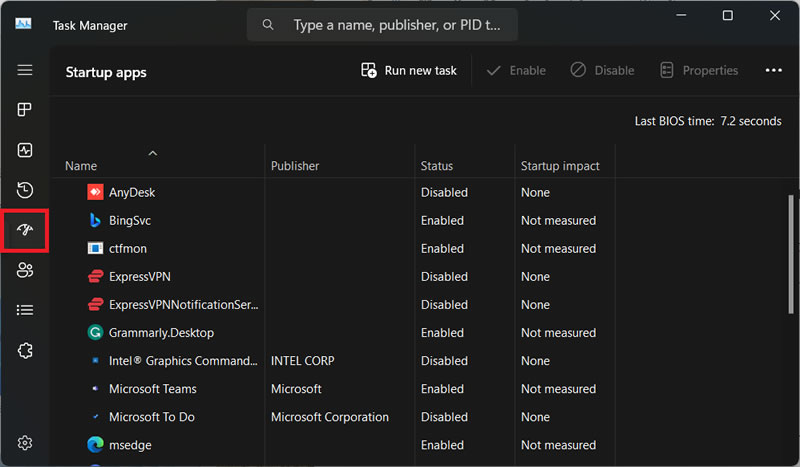
Task: Click the Microsoft Corporation publisher cell
Action: click(330, 417)
